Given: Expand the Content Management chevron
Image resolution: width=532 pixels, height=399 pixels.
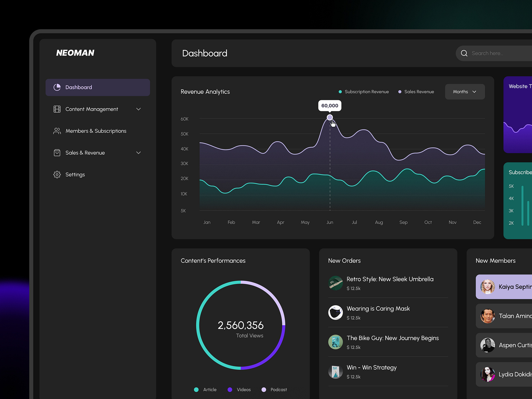Looking at the screenshot, I should tap(139, 109).
